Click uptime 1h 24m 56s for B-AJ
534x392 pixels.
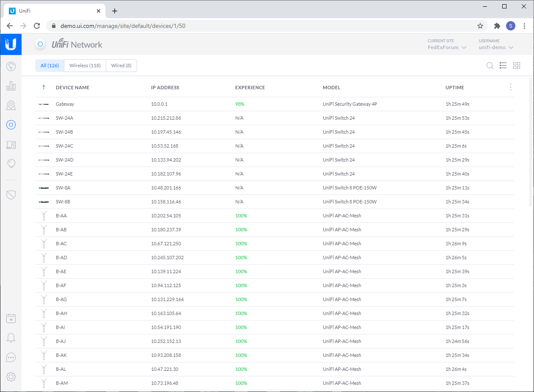tap(457, 341)
